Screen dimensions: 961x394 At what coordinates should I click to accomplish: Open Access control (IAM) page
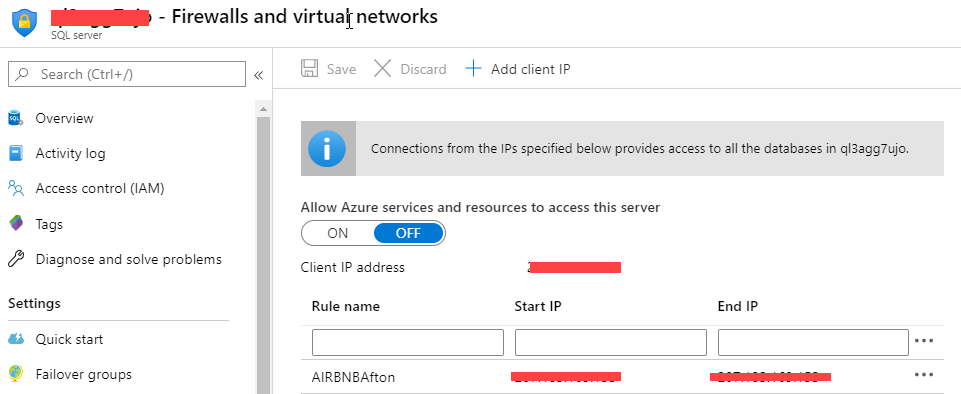coord(100,188)
